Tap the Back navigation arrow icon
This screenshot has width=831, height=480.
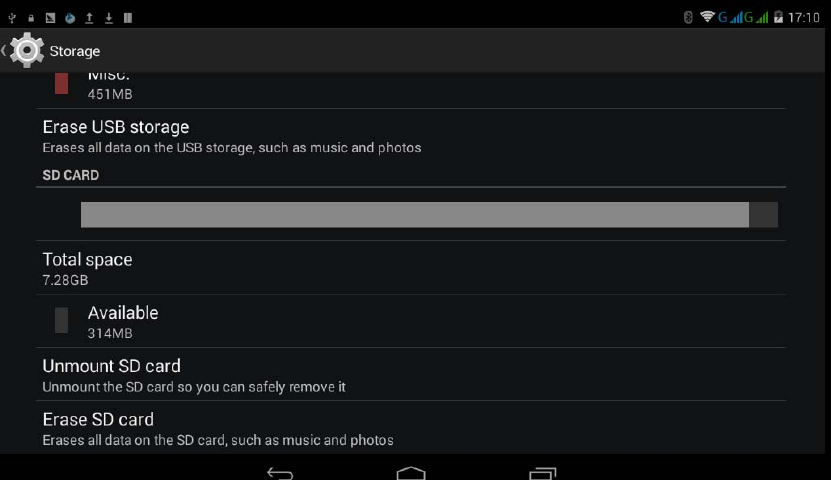tap(280, 473)
